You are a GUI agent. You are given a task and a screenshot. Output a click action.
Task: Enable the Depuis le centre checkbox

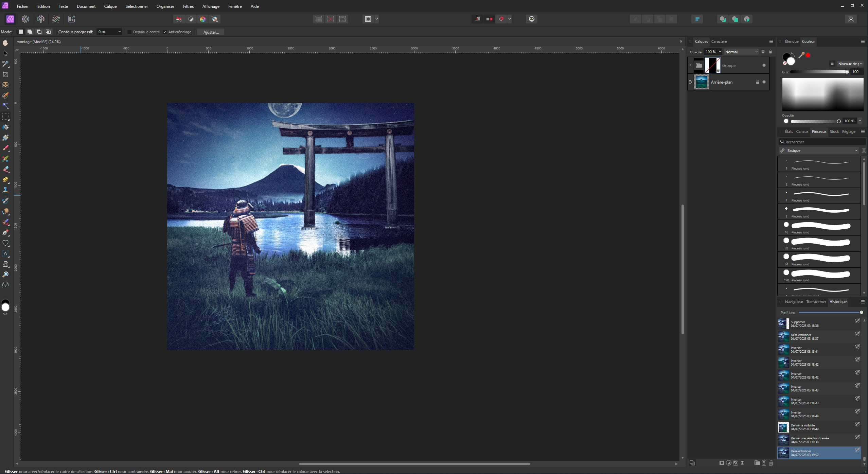(x=129, y=32)
